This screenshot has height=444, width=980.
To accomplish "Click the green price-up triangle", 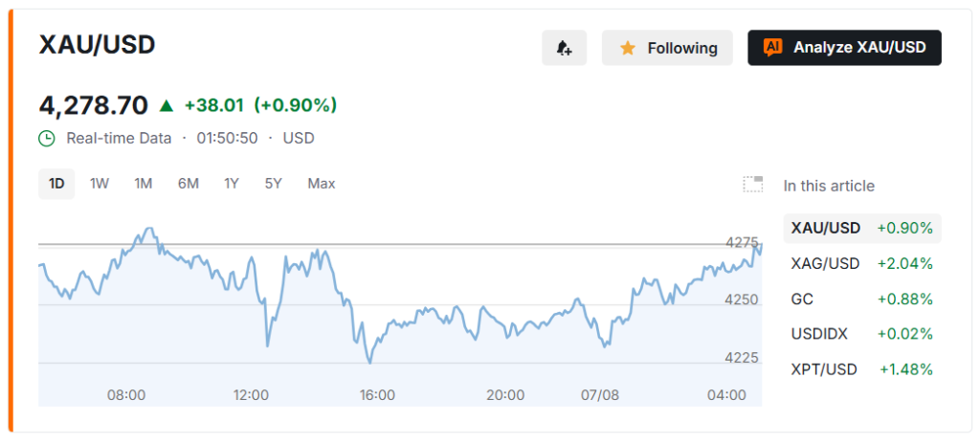I will [167, 105].
